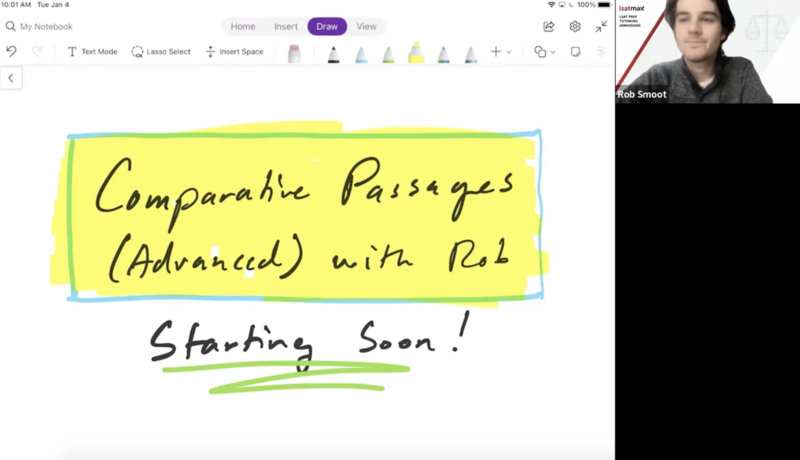Activate the Lasso Select tool
This screenshot has width=800, height=460.
coord(160,52)
